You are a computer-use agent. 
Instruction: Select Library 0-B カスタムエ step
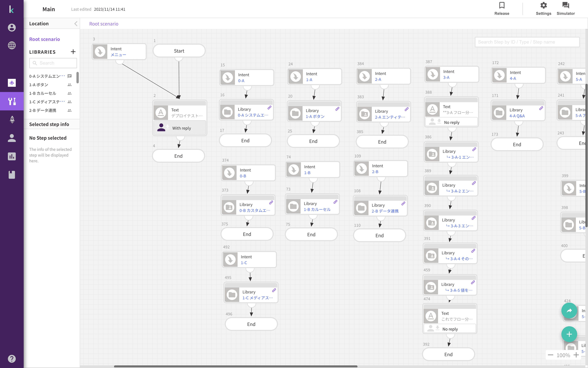coord(248,205)
